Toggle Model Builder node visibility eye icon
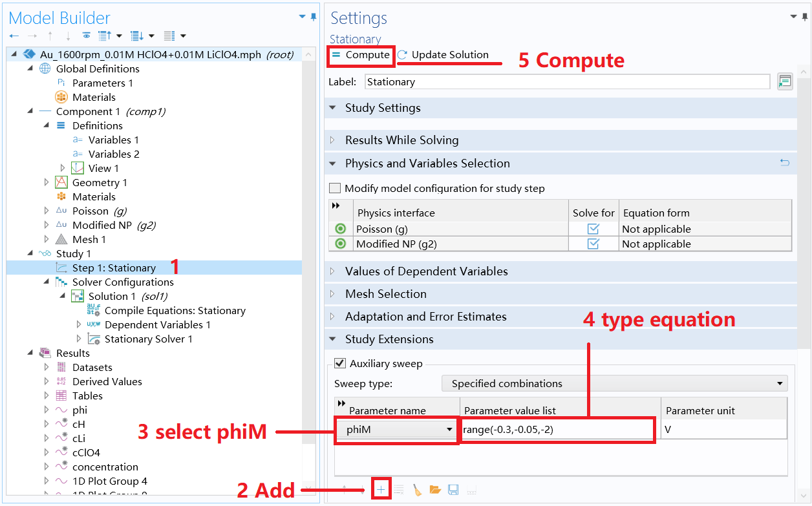 87,36
